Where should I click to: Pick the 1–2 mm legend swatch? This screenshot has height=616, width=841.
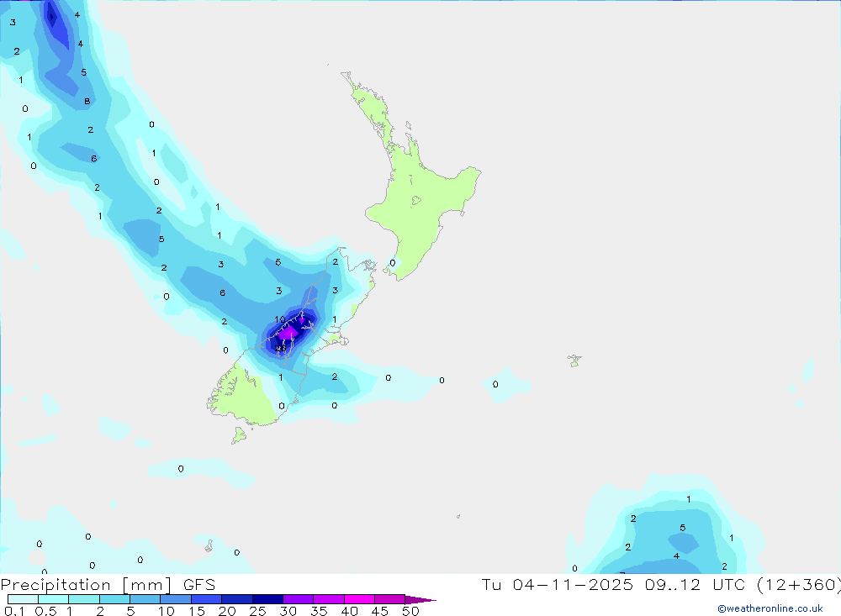click(83, 599)
